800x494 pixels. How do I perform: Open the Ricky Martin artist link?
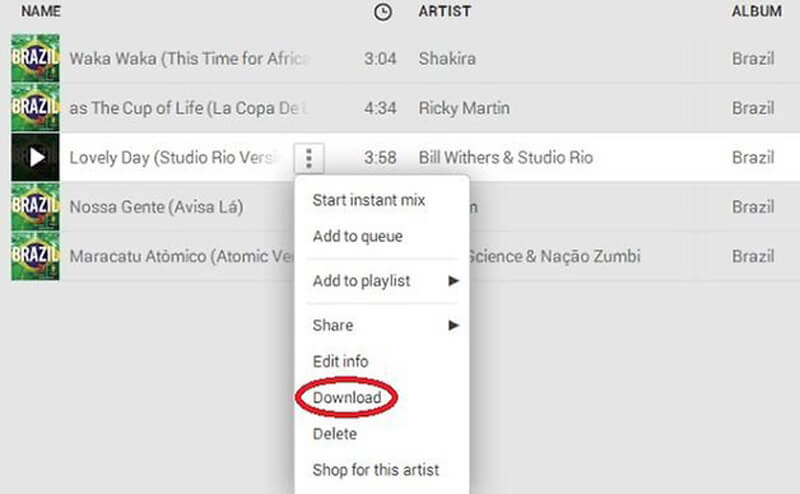coord(465,107)
